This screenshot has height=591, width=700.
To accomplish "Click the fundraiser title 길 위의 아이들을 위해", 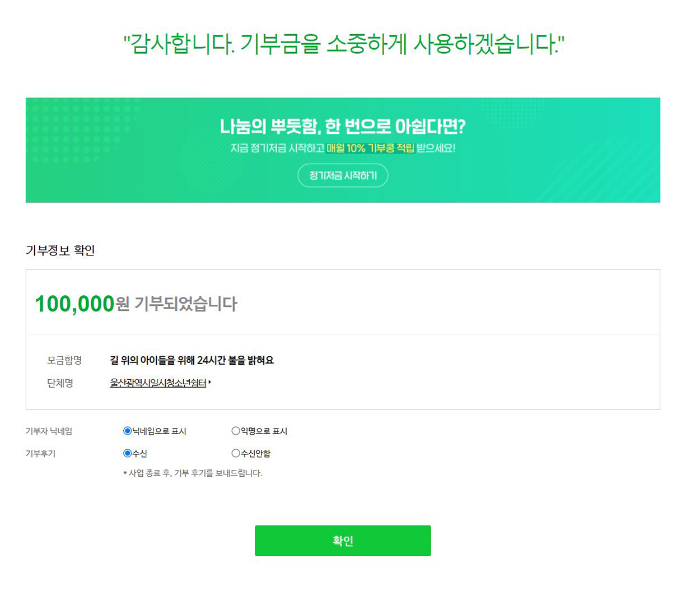I will click(192, 360).
